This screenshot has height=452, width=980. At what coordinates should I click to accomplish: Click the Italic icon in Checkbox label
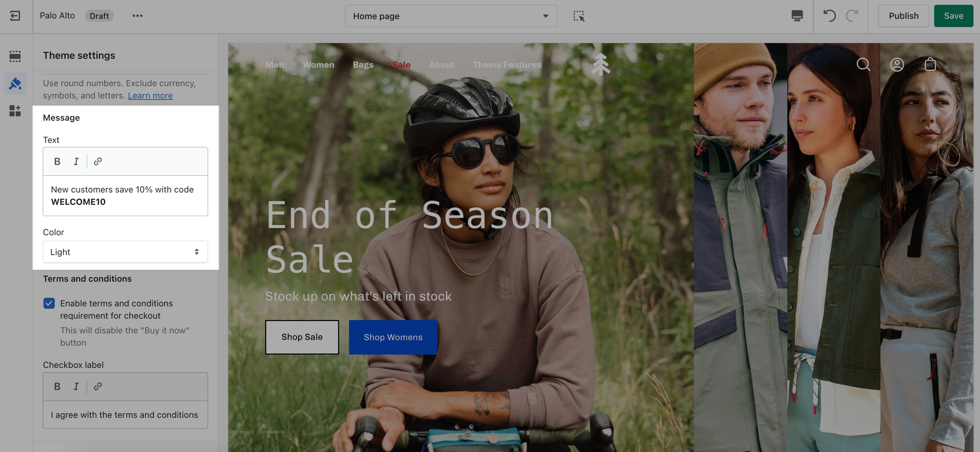76,387
